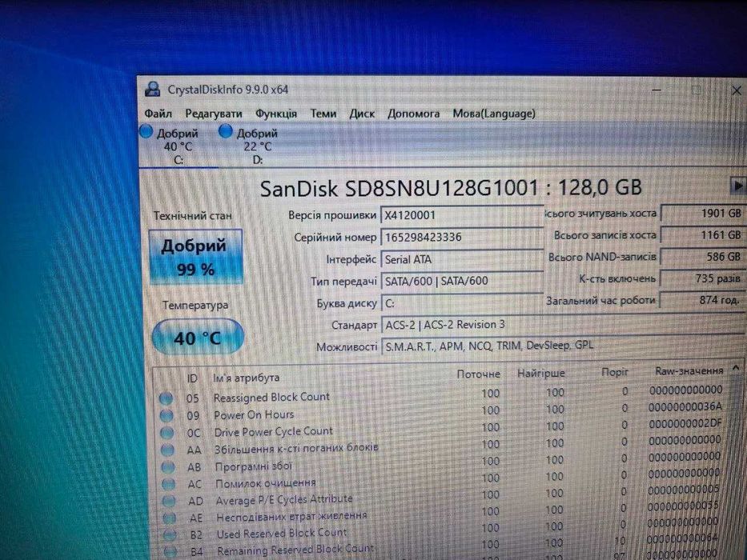Open the Файл menu
This screenshot has width=747, height=560.
[159, 114]
